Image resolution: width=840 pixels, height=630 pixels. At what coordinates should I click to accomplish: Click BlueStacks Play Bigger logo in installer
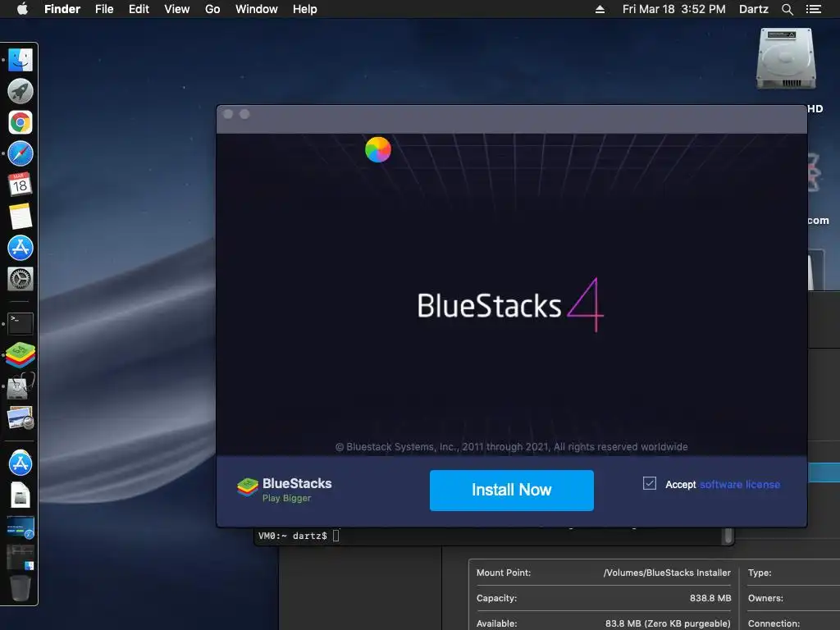285,490
